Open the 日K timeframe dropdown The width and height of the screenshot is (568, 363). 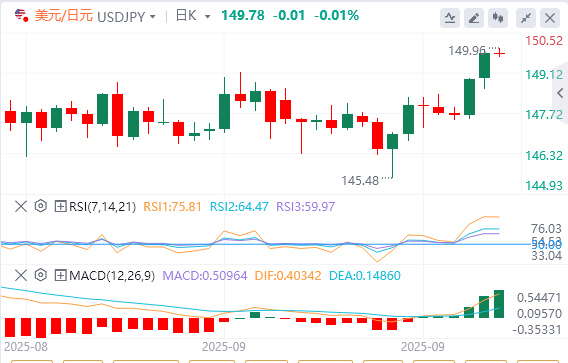(208, 17)
